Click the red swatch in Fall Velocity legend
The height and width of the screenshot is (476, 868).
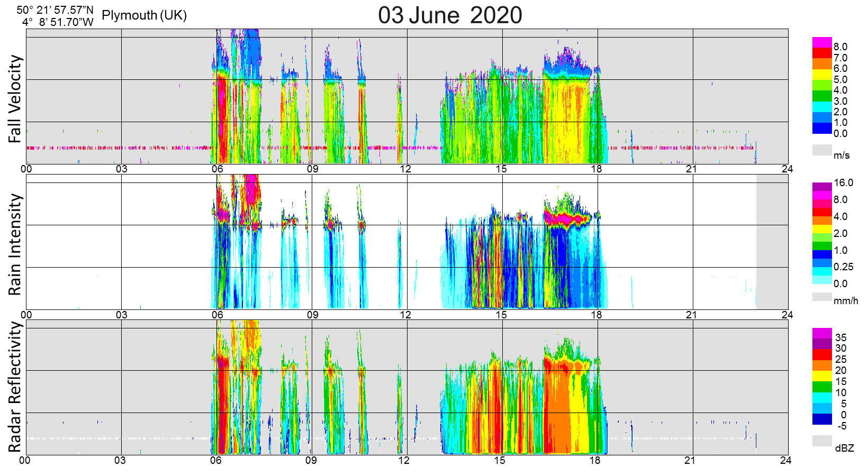(x=822, y=53)
